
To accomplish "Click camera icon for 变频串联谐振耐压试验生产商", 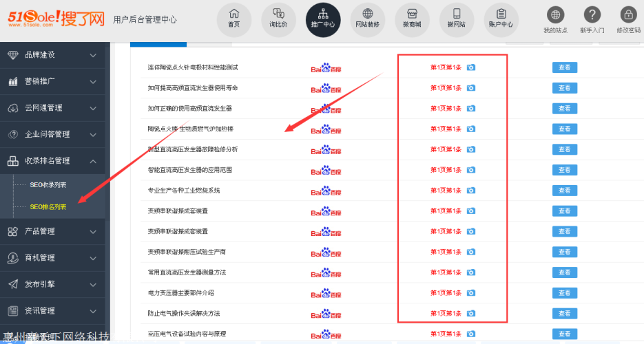I will pos(471,252).
